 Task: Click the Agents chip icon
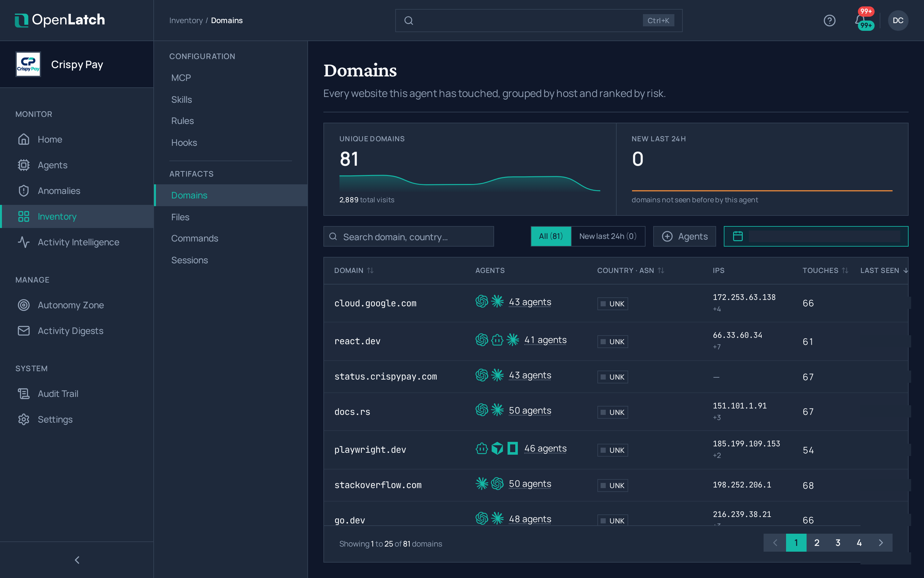(24, 165)
